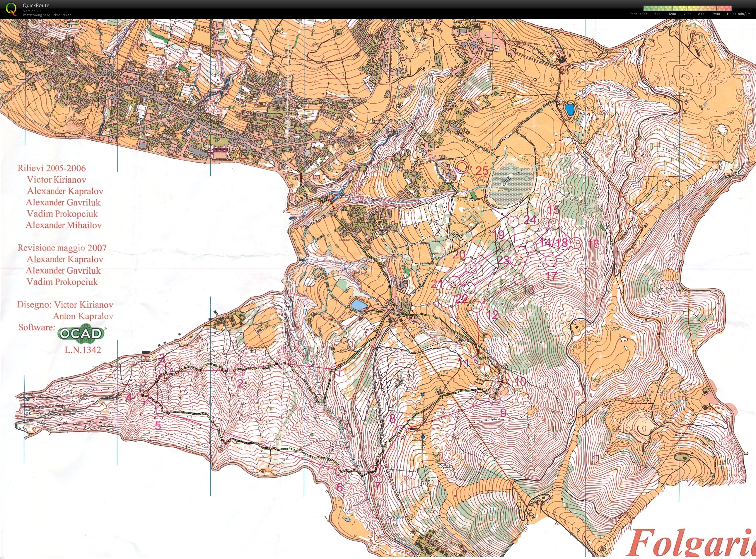Click control number 22 label
756x559 pixels.
tap(461, 298)
